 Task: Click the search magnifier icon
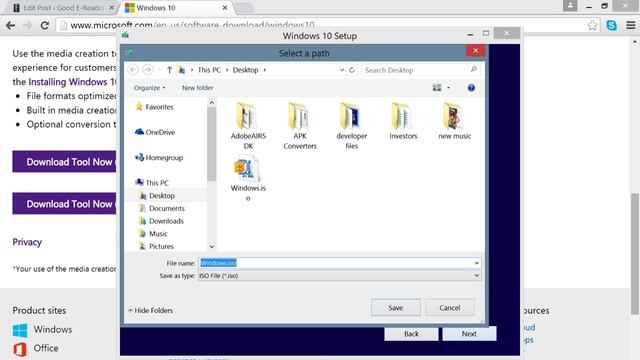tap(473, 70)
